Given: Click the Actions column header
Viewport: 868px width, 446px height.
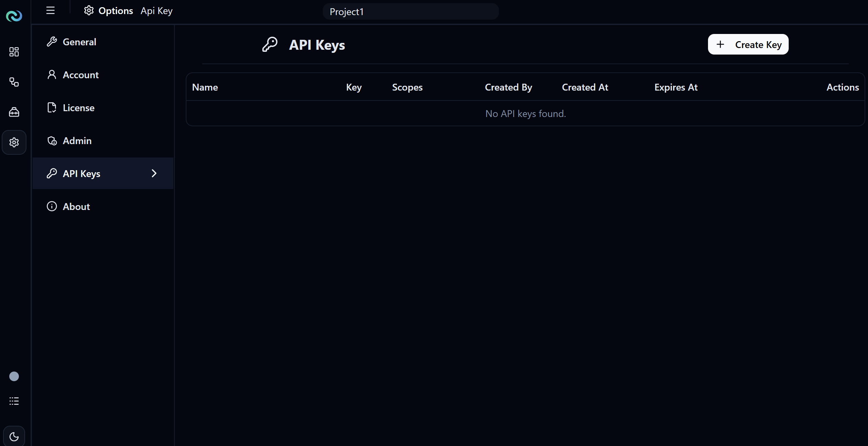Looking at the screenshot, I should 843,87.
